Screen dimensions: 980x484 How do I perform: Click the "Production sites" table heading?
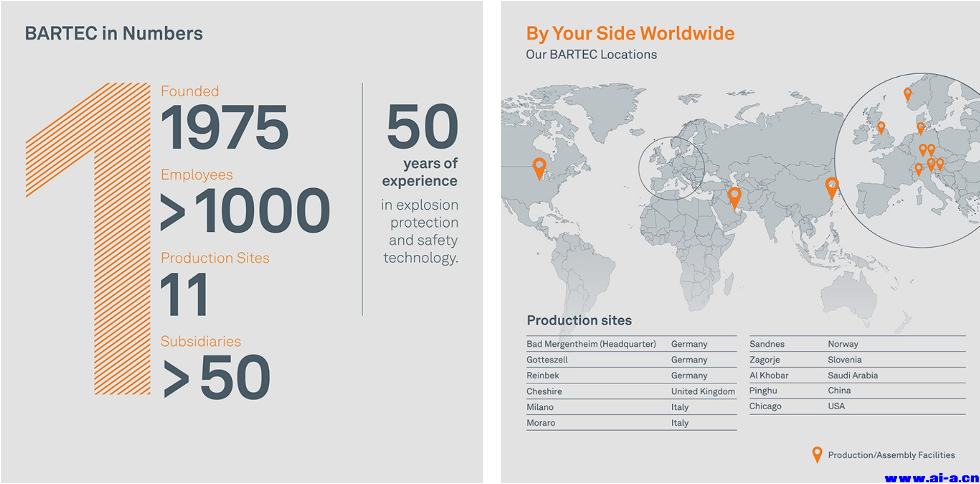(x=579, y=320)
